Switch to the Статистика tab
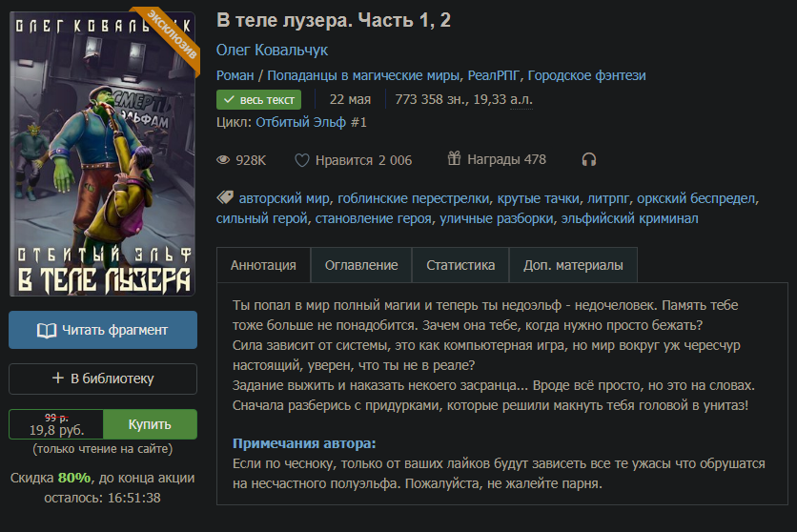 click(x=460, y=265)
